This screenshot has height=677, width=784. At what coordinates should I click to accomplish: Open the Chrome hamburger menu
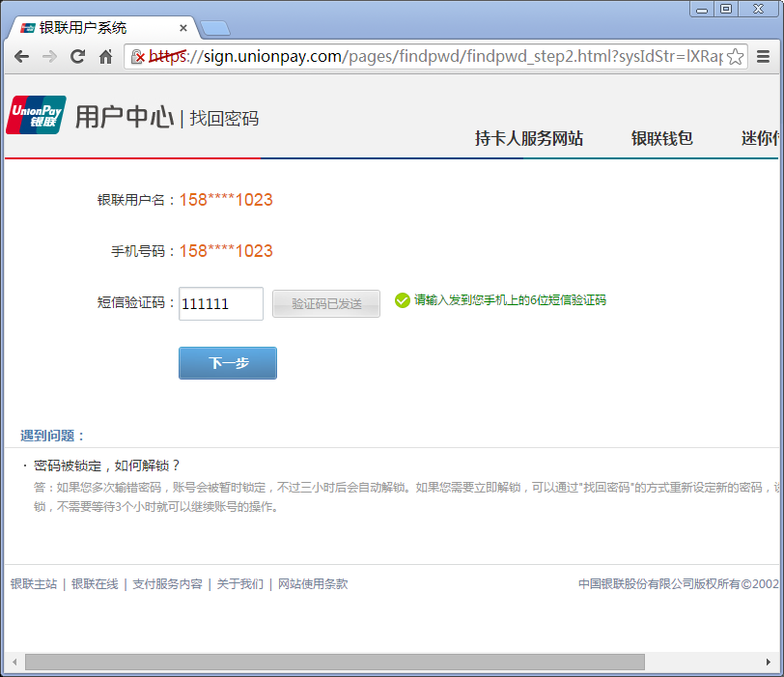point(763,57)
